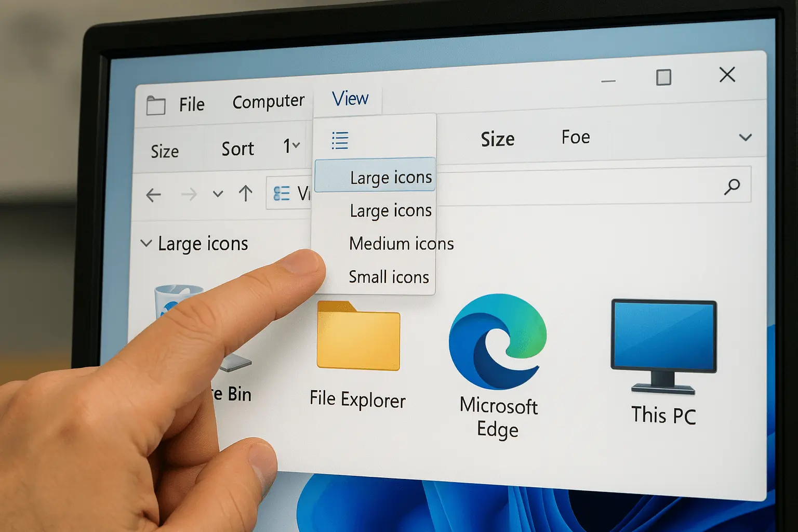Click the Sort button in the ribbon
Viewport: 798px width, 532px height.
[237, 149]
